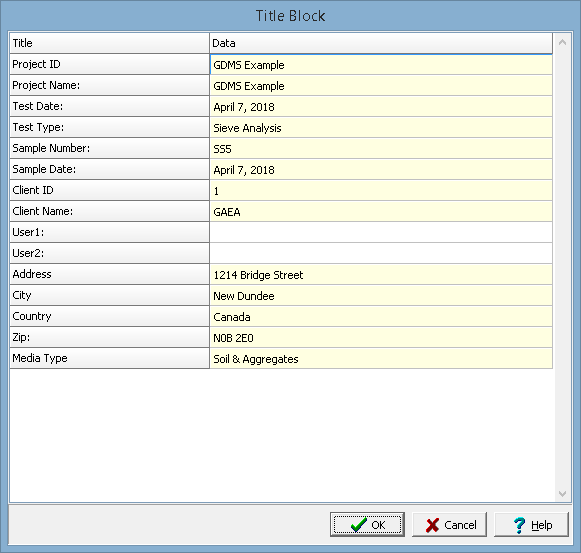This screenshot has height=553, width=581.
Task: Click the Sample Number SS5 cell
Action: coord(381,149)
